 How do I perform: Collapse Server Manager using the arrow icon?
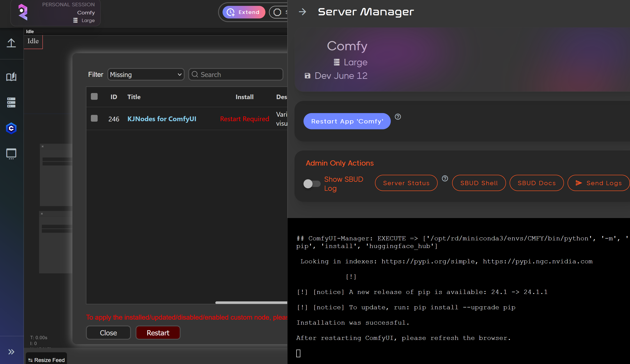pos(303,11)
